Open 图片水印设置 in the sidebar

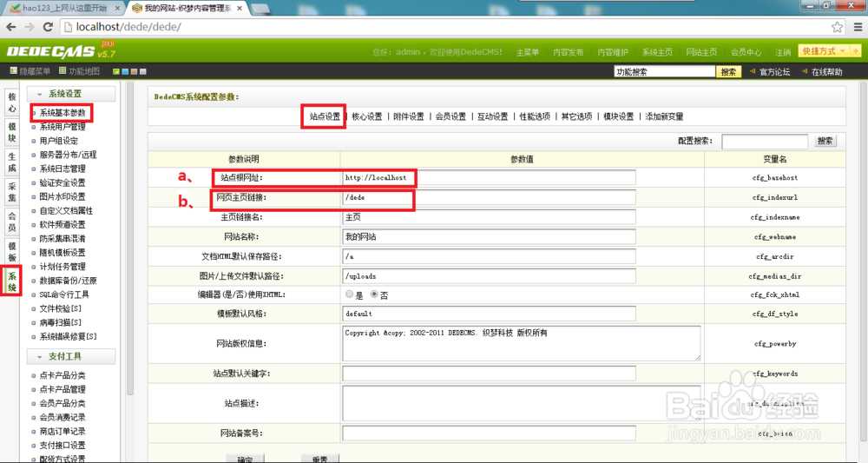[62, 196]
